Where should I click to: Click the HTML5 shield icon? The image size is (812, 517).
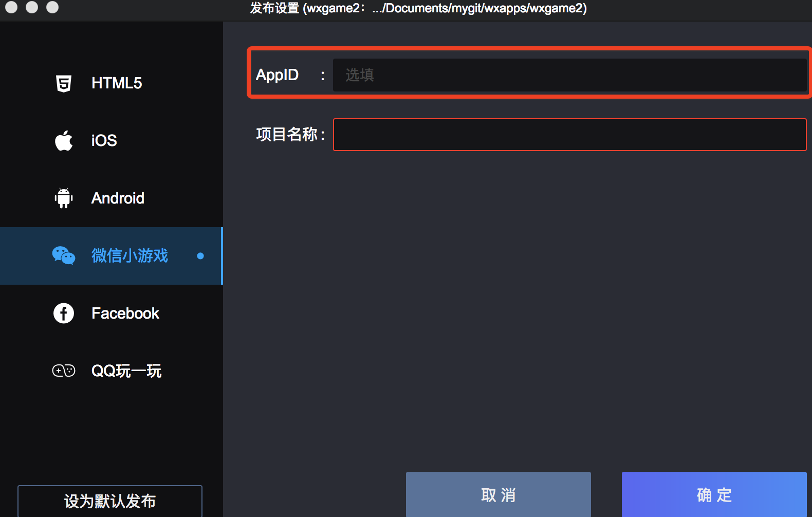point(64,83)
